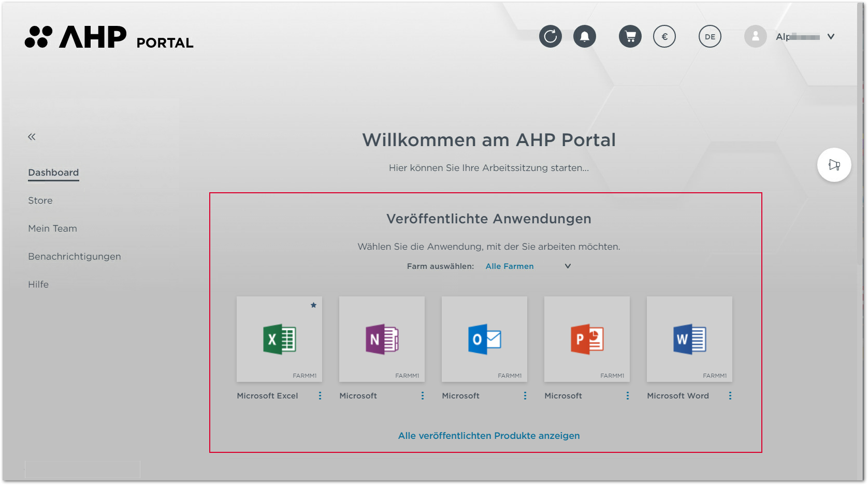Click the Farm auswählen dropdown arrow
Viewport: 868px width, 485px height.
click(568, 266)
